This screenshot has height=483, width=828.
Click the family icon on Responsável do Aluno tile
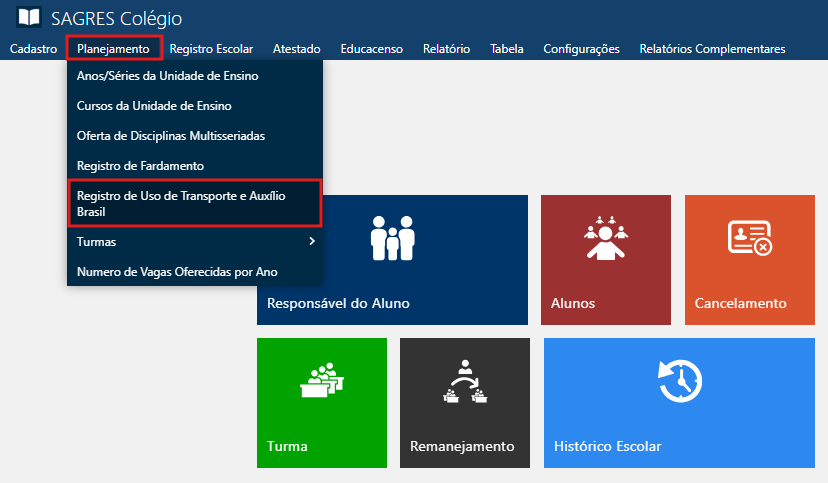tap(392, 238)
